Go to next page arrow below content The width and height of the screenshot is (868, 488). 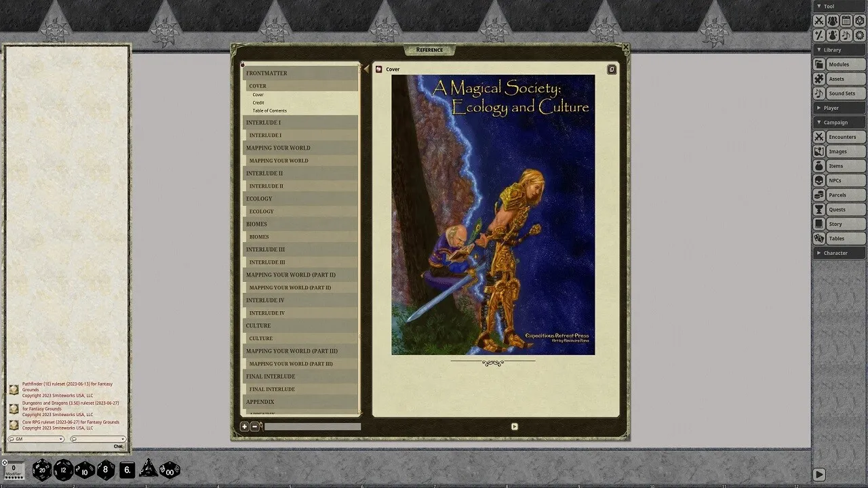[x=514, y=426]
